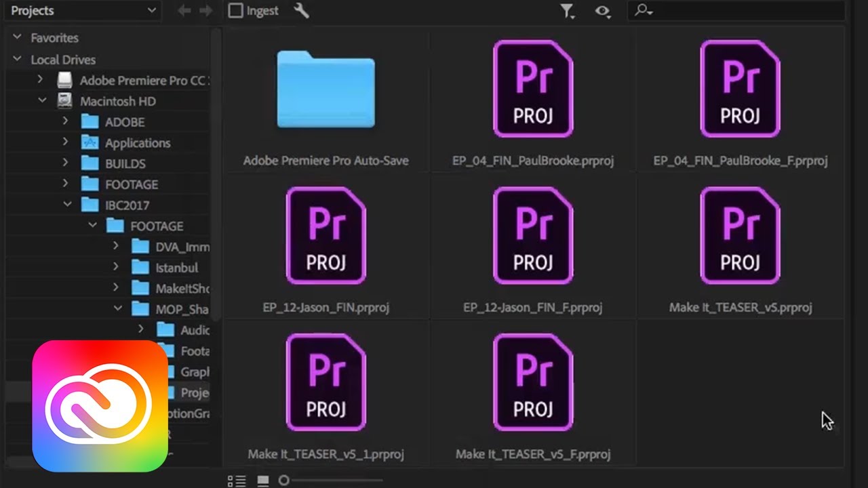Screen dimensions: 868x488
Task: Select EP_04_FIN_PaulBrooke.prproj project icon
Action: tap(533, 89)
